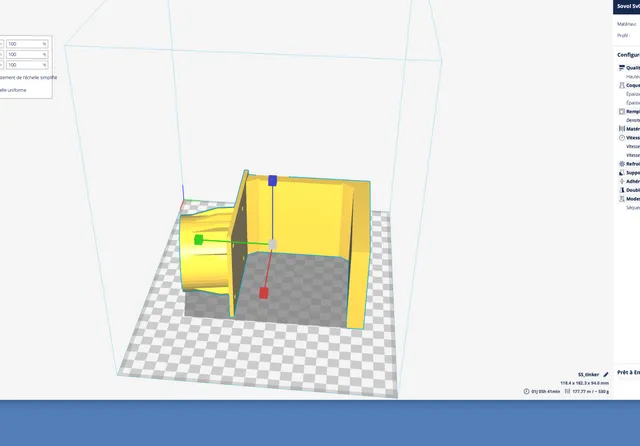This screenshot has height=446, width=640.
Task: Click the green Y-axis scale handle
Action: [x=198, y=240]
